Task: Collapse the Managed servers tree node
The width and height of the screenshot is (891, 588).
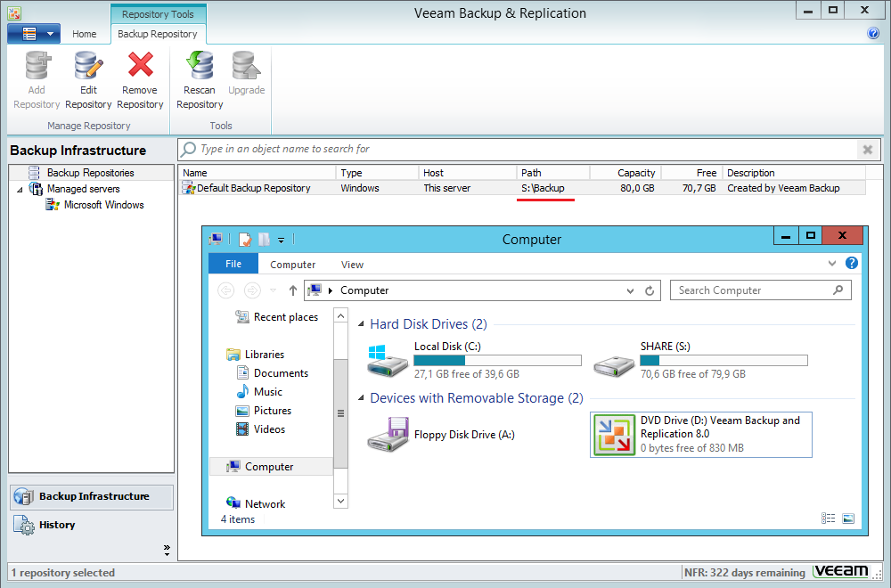Action: [x=20, y=189]
